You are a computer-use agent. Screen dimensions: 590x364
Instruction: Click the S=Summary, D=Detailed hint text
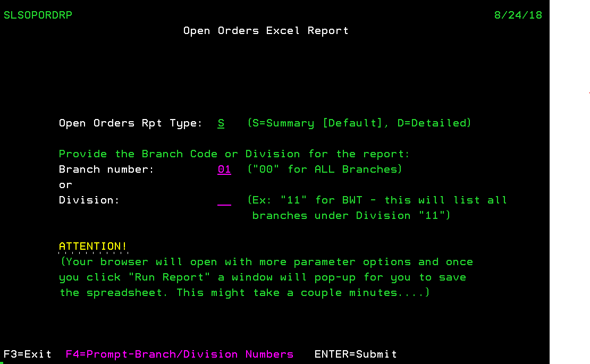coord(359,123)
